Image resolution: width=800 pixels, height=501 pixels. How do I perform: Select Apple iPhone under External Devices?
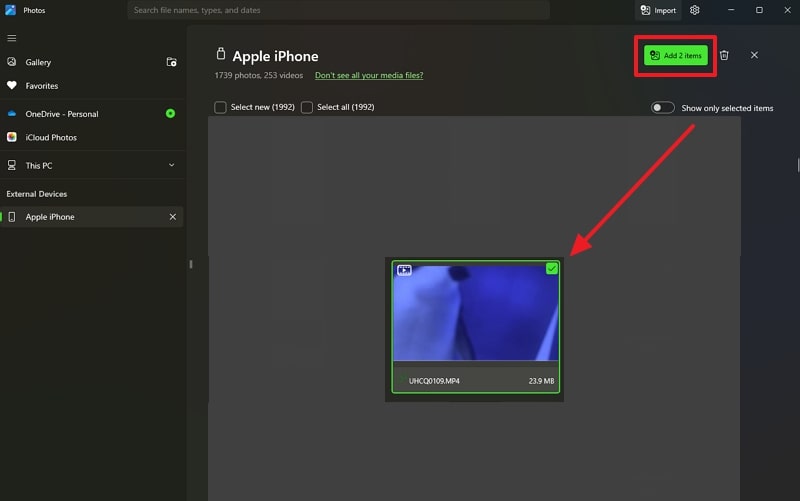click(92, 217)
